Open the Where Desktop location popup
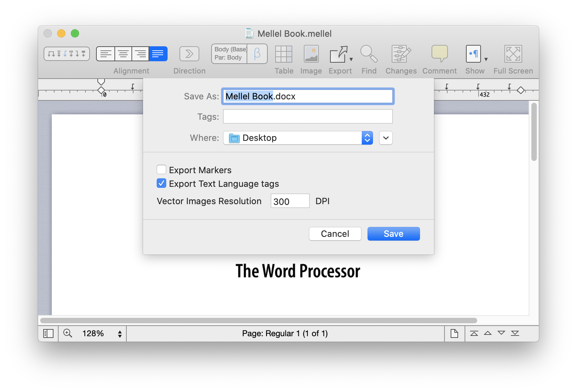Screen dimensions: 577x392 click(298, 138)
